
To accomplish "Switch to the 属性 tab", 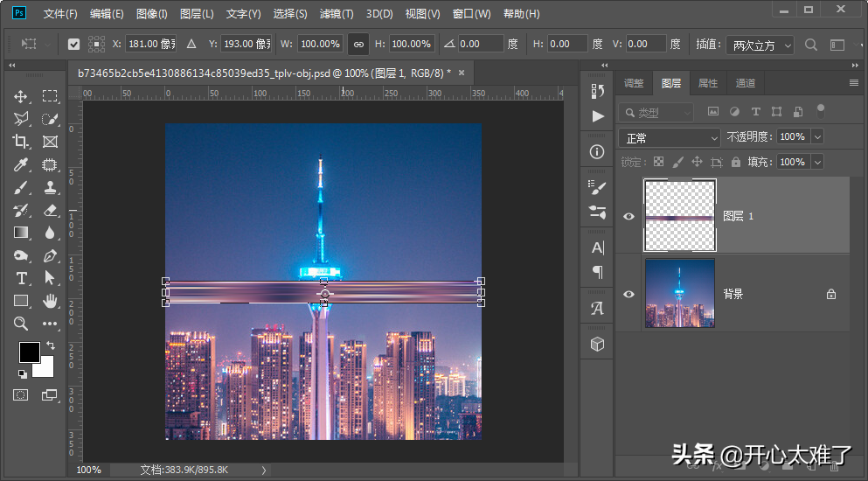I will 708,83.
